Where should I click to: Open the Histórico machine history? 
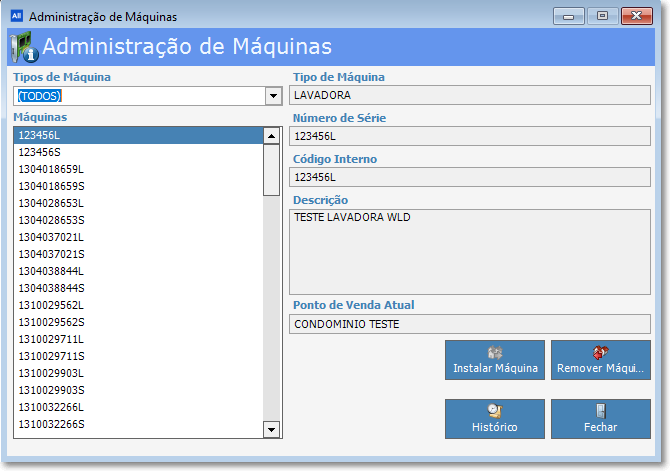(495, 419)
